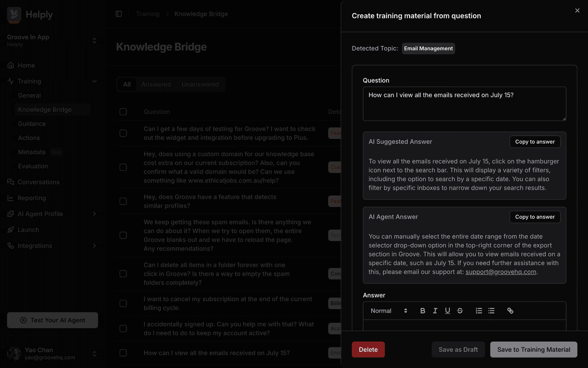Open the Evaluation training page

coord(33,166)
